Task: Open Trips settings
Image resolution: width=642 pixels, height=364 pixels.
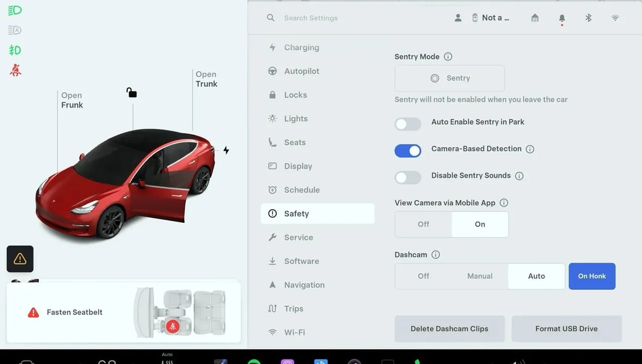Action: tap(317, 309)
